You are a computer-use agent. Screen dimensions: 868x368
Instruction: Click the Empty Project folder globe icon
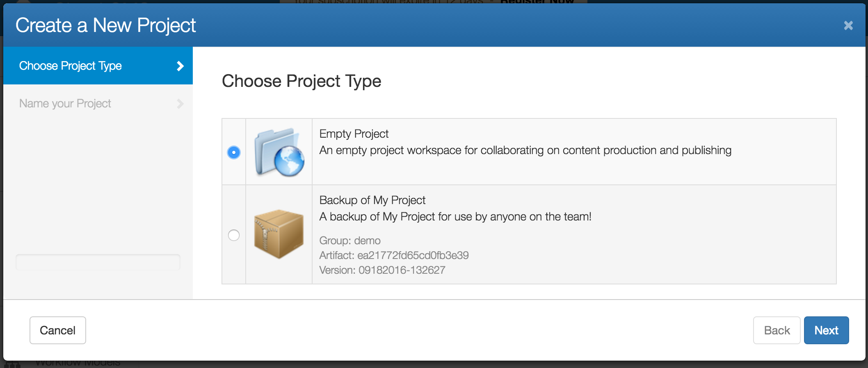pyautogui.click(x=279, y=152)
